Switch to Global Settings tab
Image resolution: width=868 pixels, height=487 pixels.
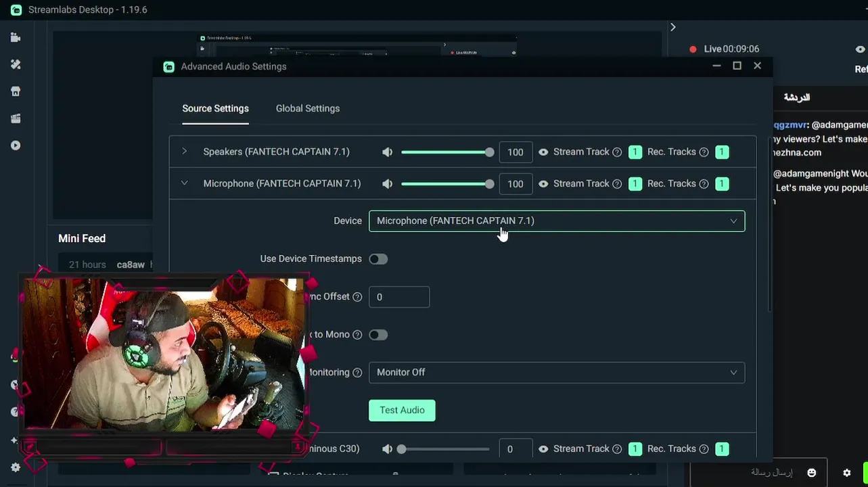[x=308, y=109]
